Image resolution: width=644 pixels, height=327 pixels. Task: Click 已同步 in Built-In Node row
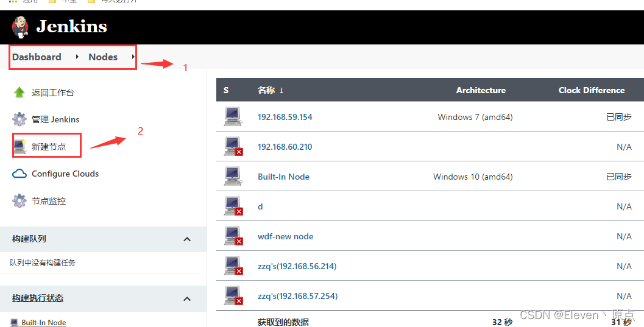point(619,177)
